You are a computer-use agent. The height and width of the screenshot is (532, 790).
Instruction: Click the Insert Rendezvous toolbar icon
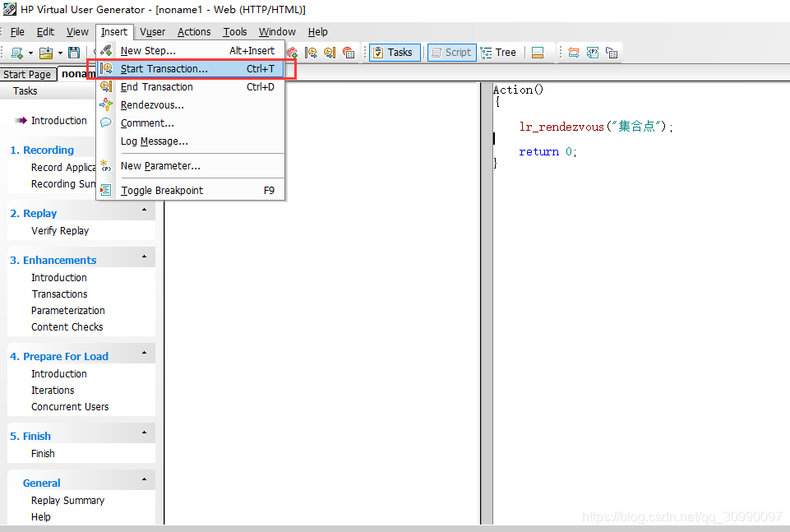pyautogui.click(x=292, y=53)
